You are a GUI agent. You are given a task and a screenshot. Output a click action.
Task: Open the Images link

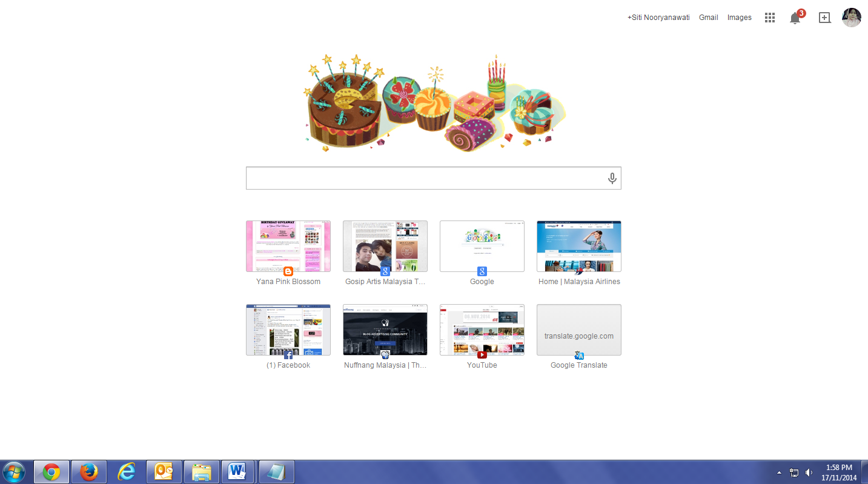click(739, 18)
